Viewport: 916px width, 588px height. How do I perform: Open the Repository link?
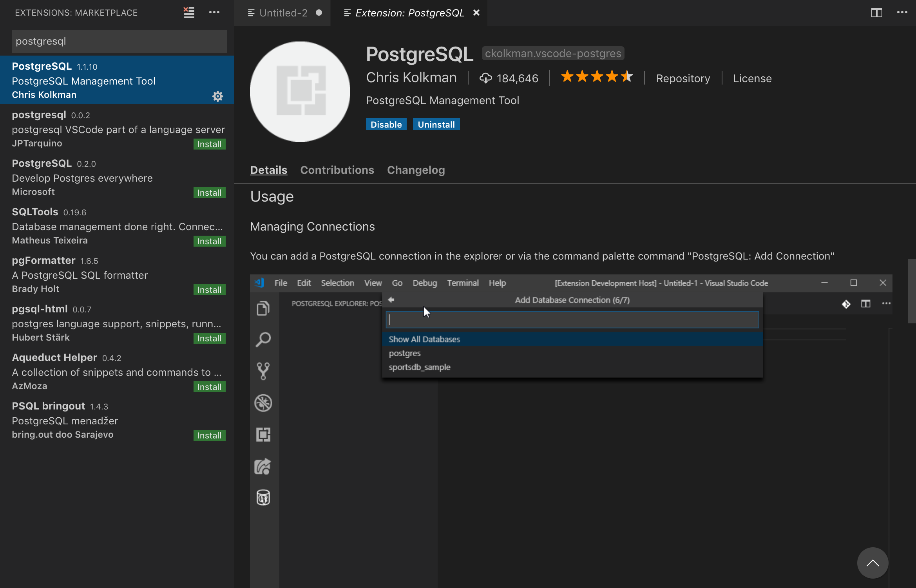click(683, 78)
